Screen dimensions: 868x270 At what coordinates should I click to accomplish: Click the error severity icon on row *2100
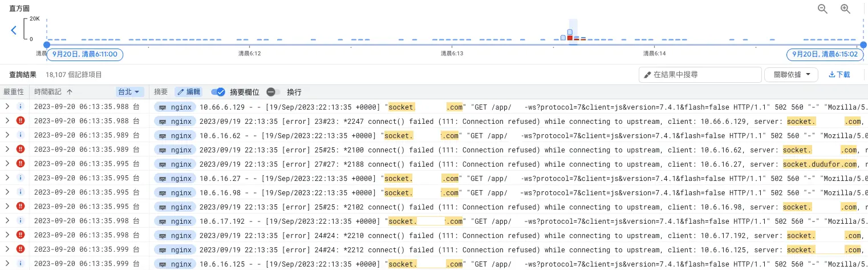point(21,150)
